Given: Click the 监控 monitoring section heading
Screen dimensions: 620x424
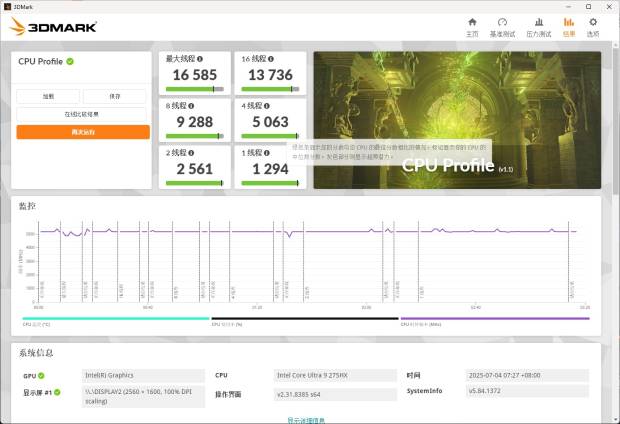Looking at the screenshot, I should 27,206.
